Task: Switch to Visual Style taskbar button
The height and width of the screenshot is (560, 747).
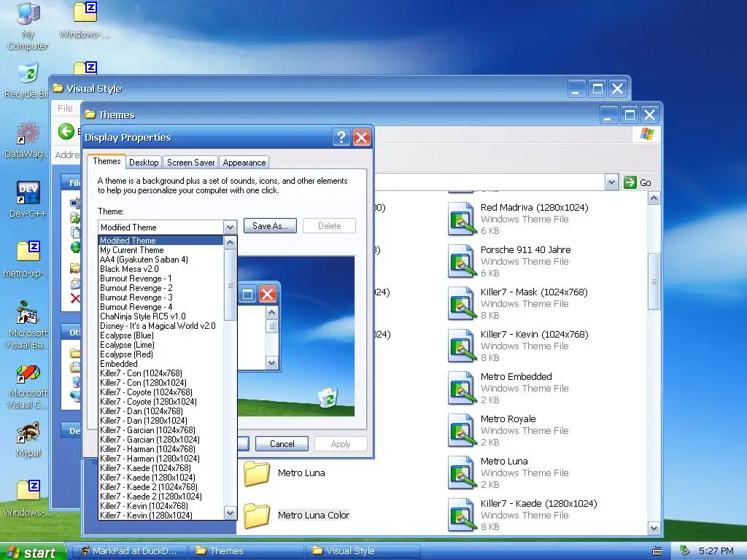Action: (x=363, y=551)
